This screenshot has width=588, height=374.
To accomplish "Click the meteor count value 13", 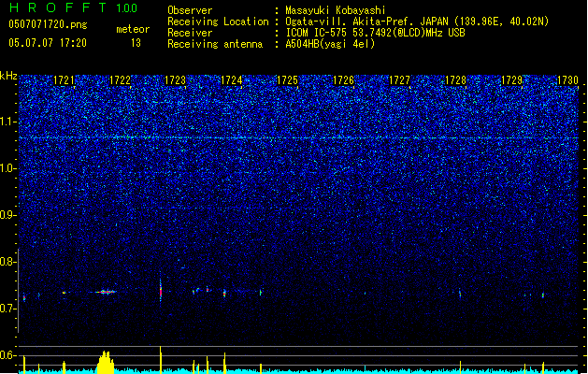I will tap(136, 43).
